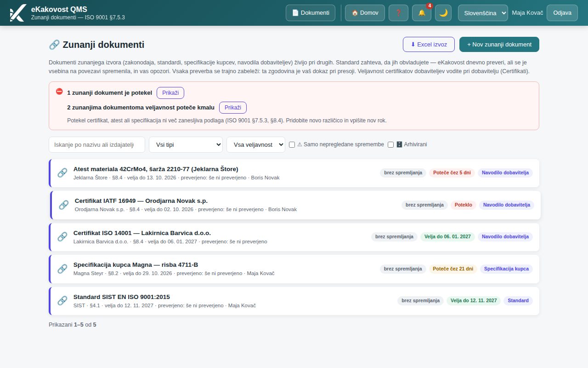The width and height of the screenshot is (588, 368).
Task: Open notifications bell with 4 badge
Action: [422, 13]
